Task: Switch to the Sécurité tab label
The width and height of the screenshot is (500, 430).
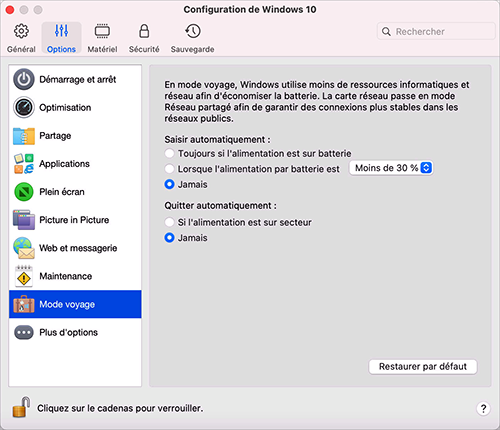Action: (x=144, y=49)
